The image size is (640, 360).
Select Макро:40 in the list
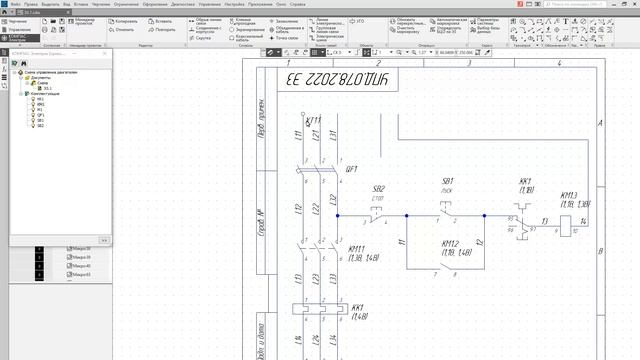point(79,266)
